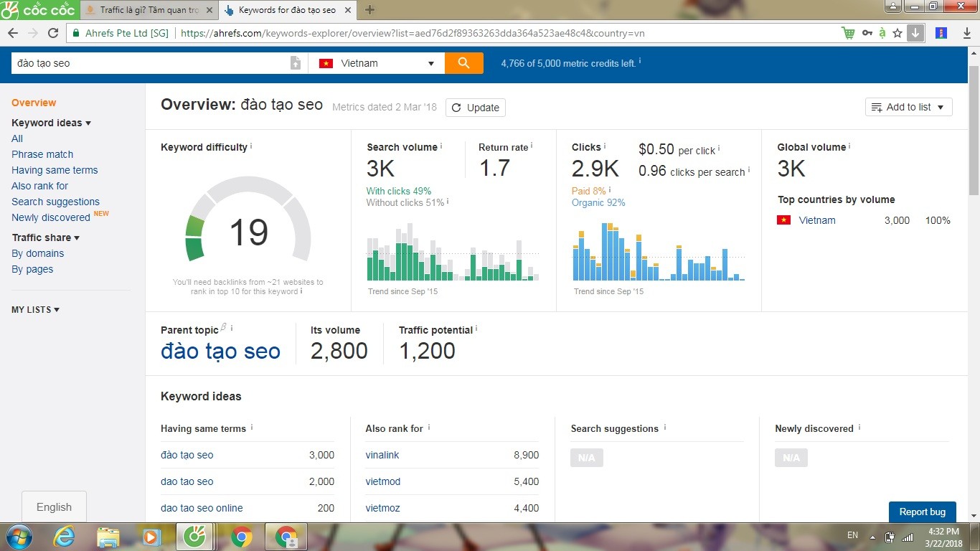Select Overview in the sidebar
Image resolution: width=980 pixels, height=551 pixels.
pyautogui.click(x=34, y=103)
